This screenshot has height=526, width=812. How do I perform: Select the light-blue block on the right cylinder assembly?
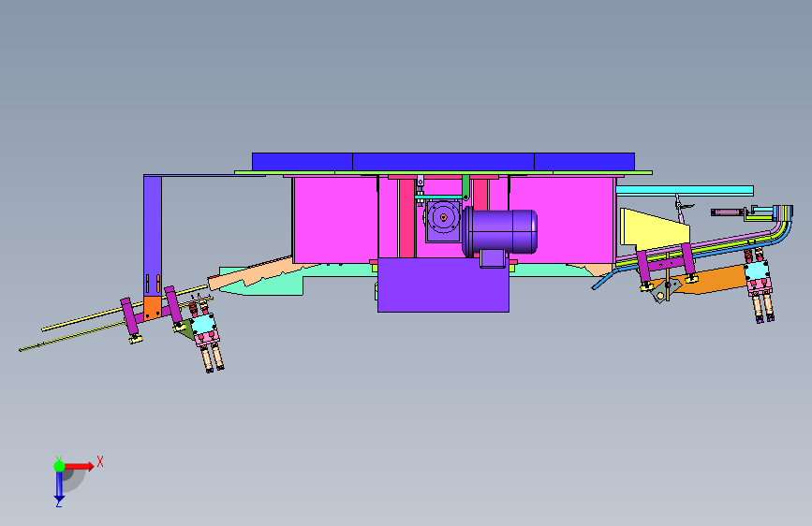click(x=757, y=270)
